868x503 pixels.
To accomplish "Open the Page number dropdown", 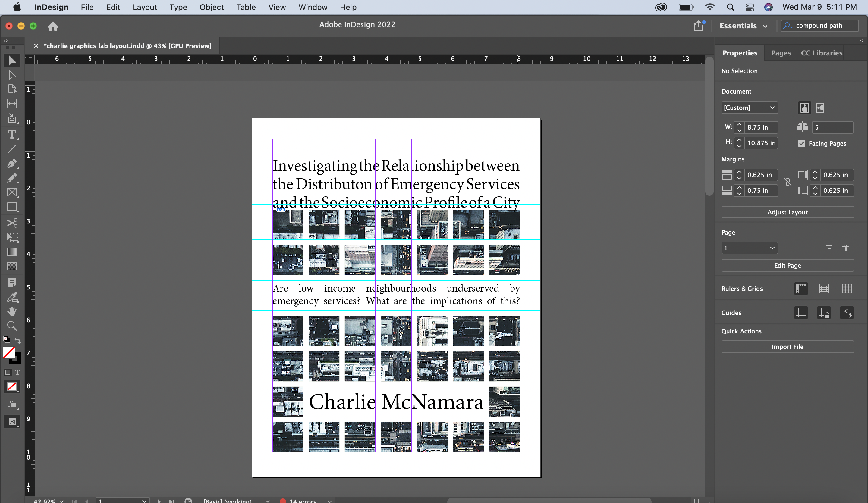I will pos(772,248).
